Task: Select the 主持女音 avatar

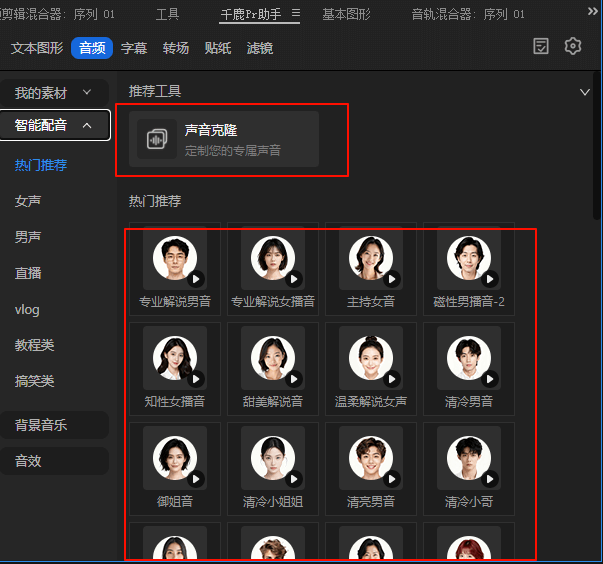Action: click(371, 258)
